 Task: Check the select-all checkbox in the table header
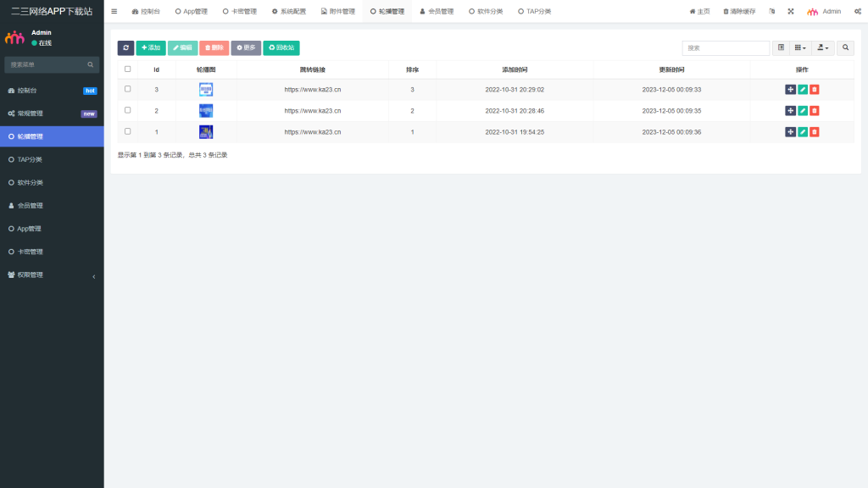(128, 69)
